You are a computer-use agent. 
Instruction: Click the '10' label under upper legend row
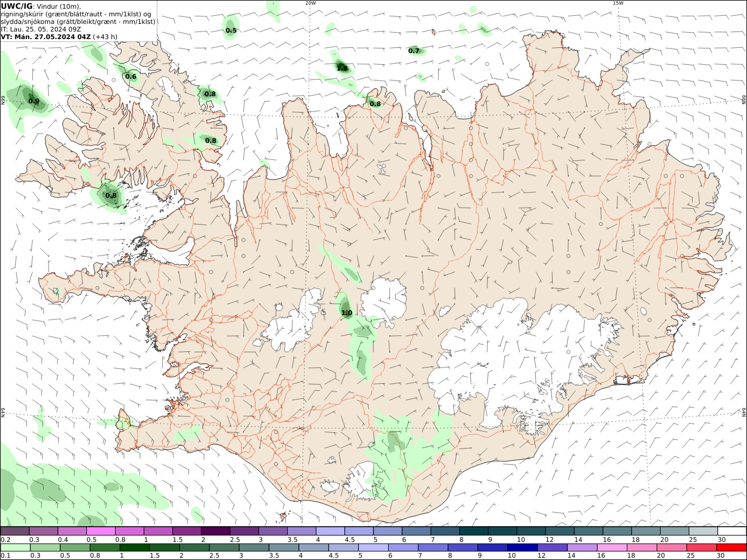(x=521, y=540)
